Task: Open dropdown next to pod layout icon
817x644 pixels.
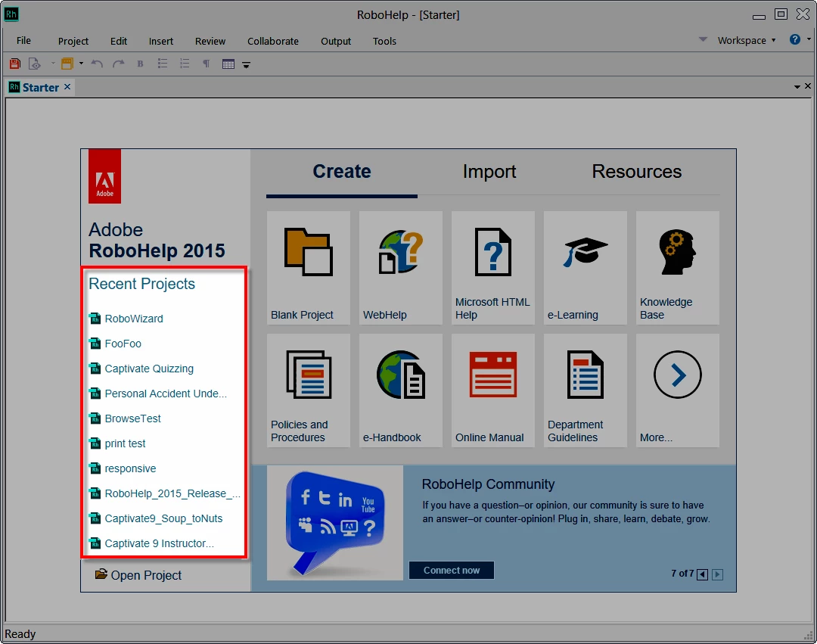Action: 81,64
